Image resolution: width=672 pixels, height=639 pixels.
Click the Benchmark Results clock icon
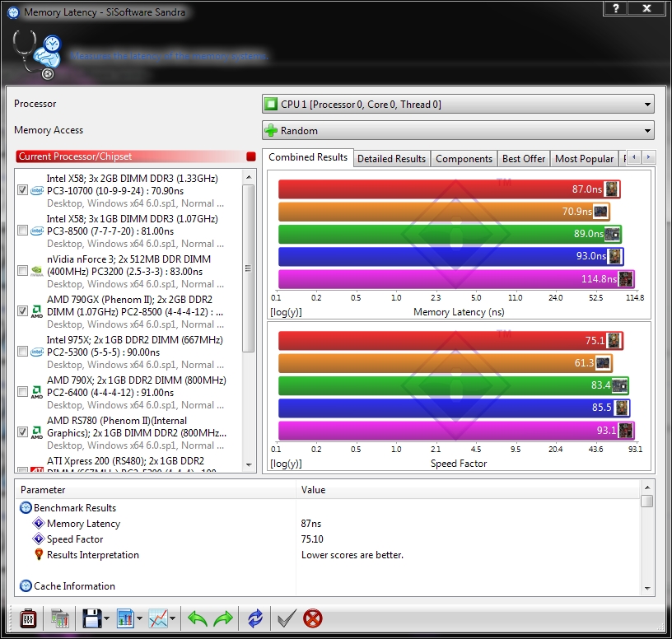point(26,508)
